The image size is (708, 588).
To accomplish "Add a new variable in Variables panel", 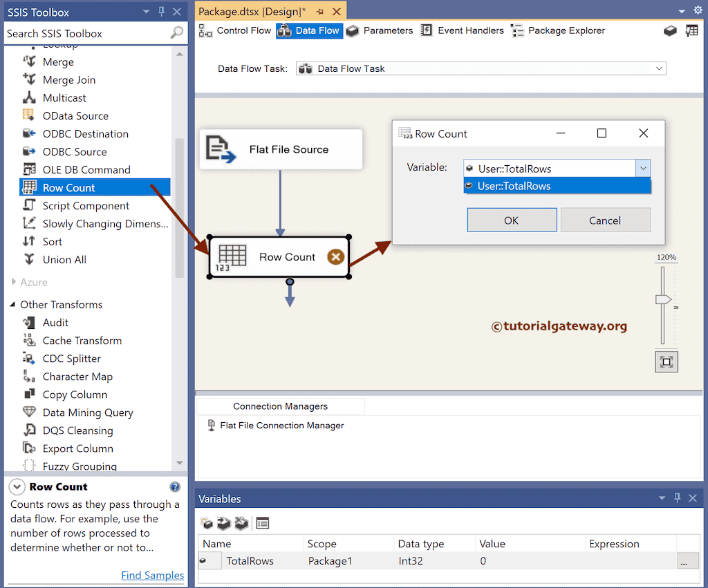I will click(x=206, y=523).
